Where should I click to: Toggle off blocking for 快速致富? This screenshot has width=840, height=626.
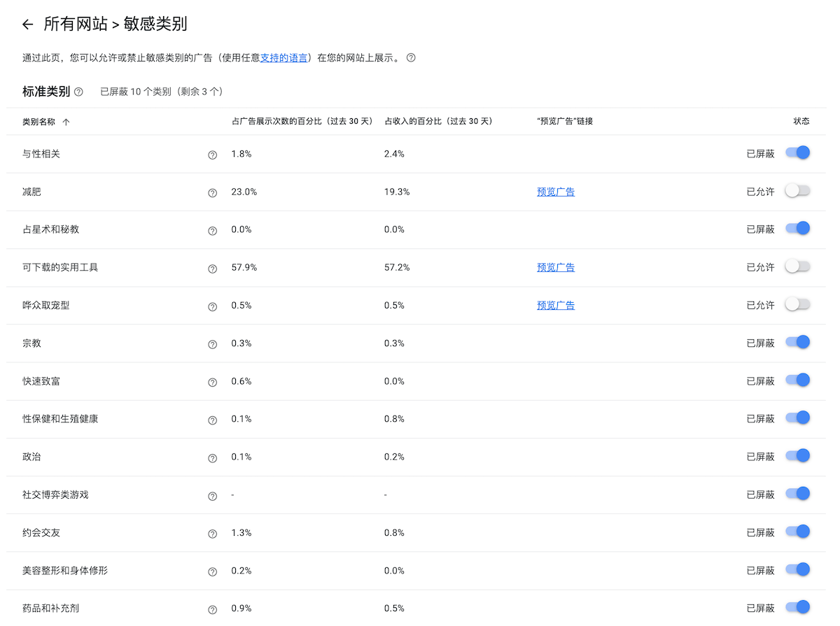[x=797, y=380]
